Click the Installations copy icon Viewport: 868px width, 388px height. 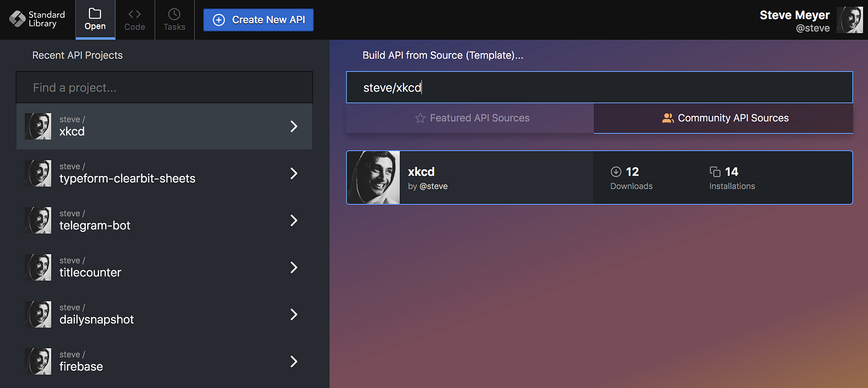(715, 172)
